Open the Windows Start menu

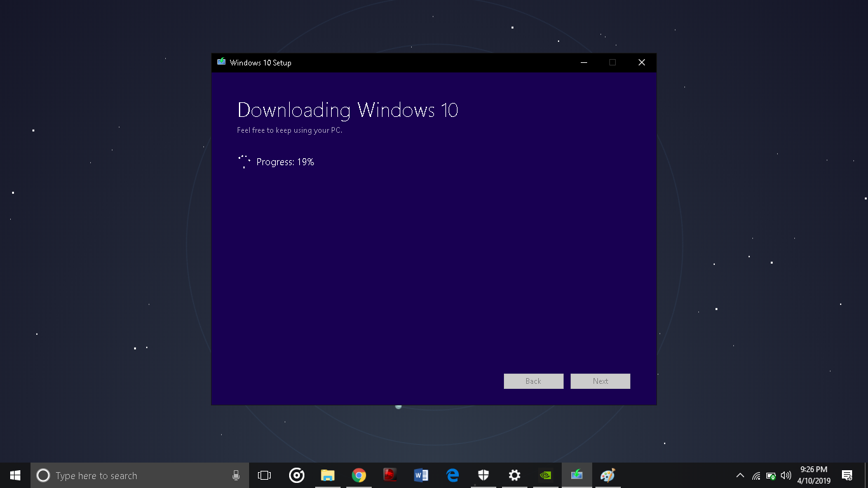(x=15, y=475)
